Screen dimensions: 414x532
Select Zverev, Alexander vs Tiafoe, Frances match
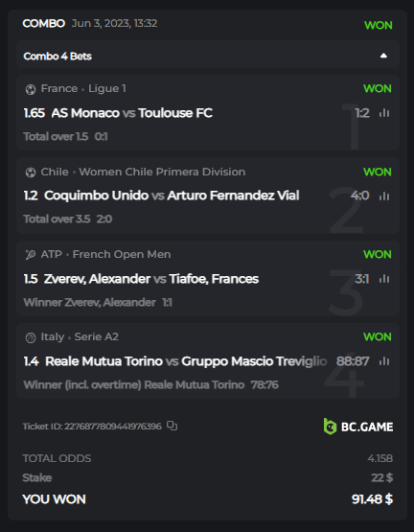(151, 279)
